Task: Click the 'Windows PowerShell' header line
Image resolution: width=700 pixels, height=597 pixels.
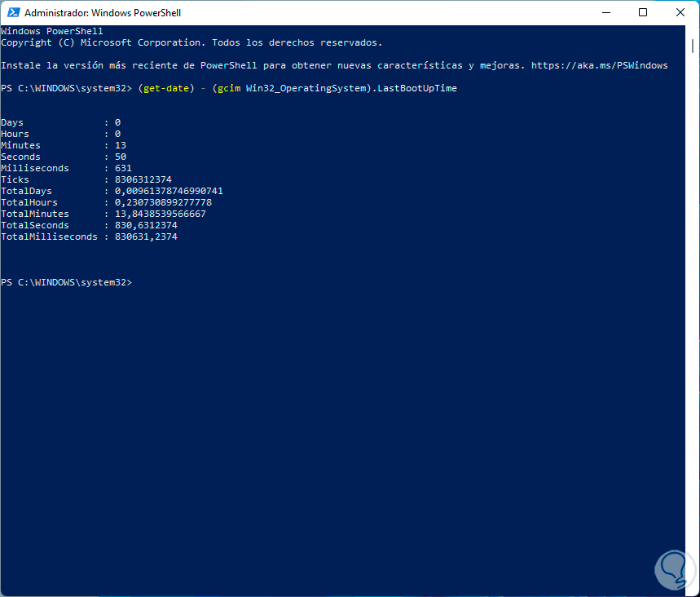Action: tap(52, 31)
